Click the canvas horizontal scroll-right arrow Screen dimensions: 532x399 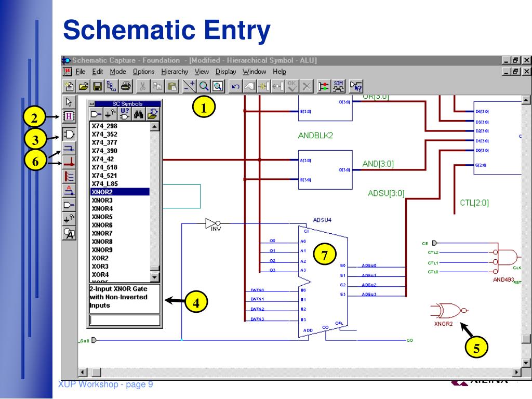[x=516, y=372]
